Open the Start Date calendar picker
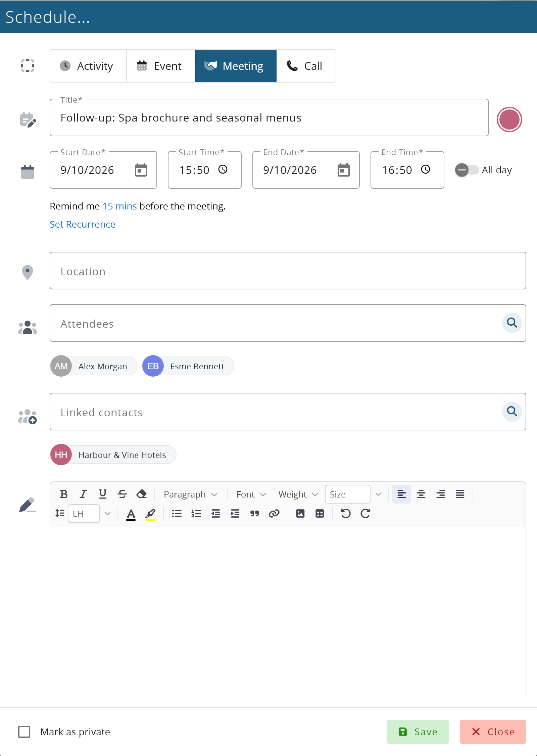Image resolution: width=537 pixels, height=756 pixels. click(141, 170)
